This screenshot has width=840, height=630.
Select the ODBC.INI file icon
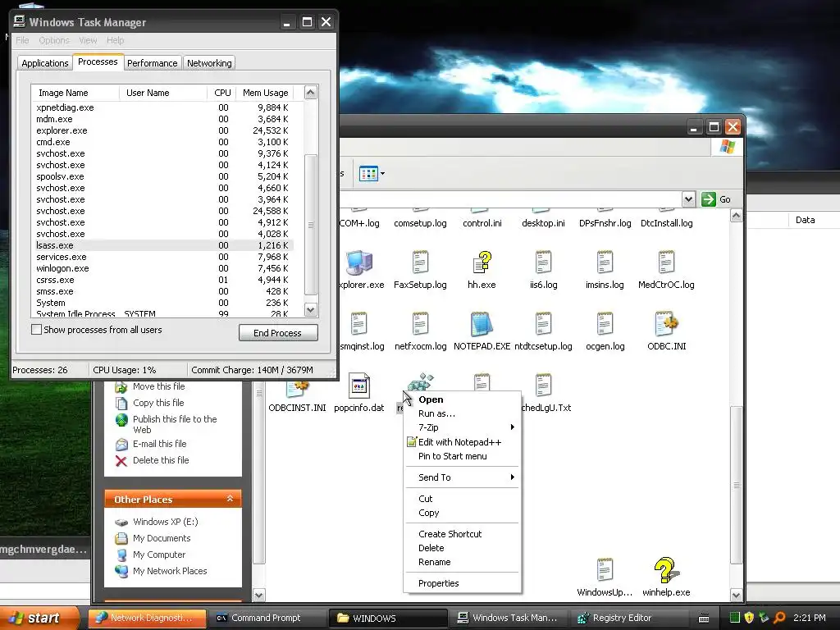666,325
